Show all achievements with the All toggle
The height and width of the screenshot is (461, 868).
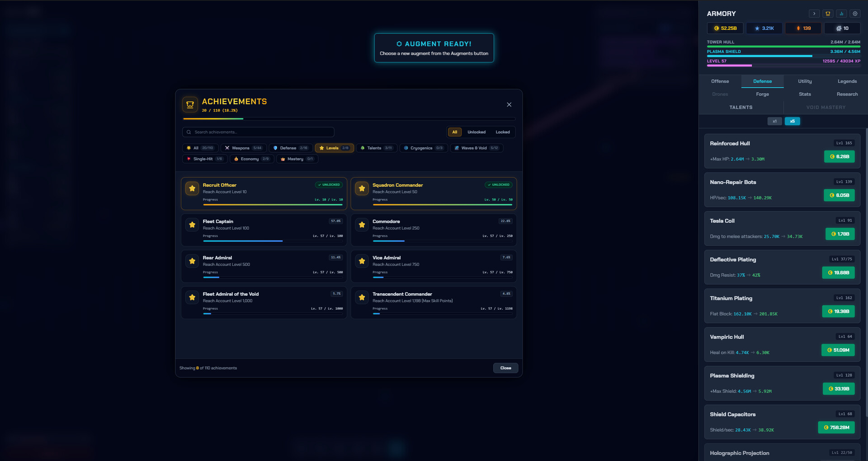(455, 132)
